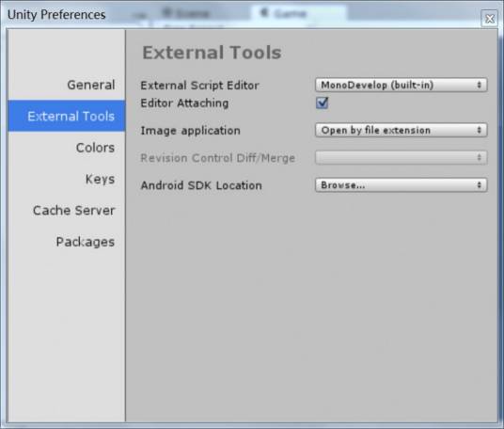The image size is (504, 429).
Task: Go to the Cache Server section
Action: [x=74, y=211]
